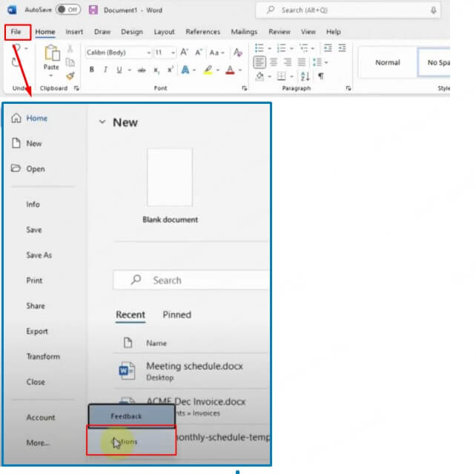Open the Review ribbon tab

coord(280,32)
